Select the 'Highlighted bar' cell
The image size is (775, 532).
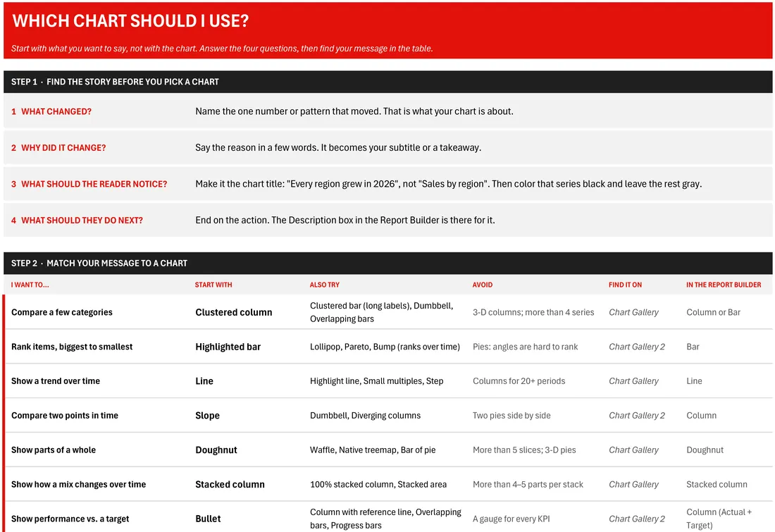click(228, 347)
